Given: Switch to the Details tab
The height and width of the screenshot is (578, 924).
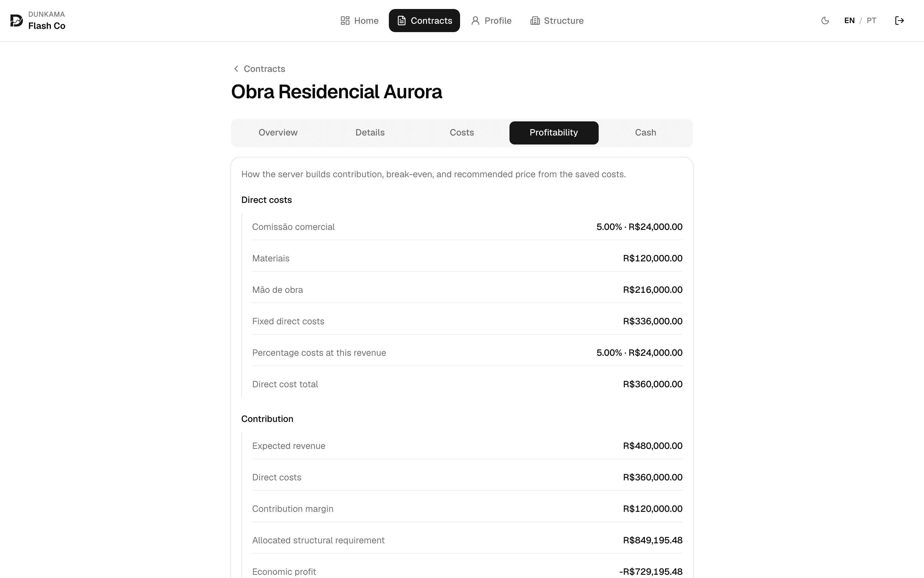Looking at the screenshot, I should tap(370, 133).
